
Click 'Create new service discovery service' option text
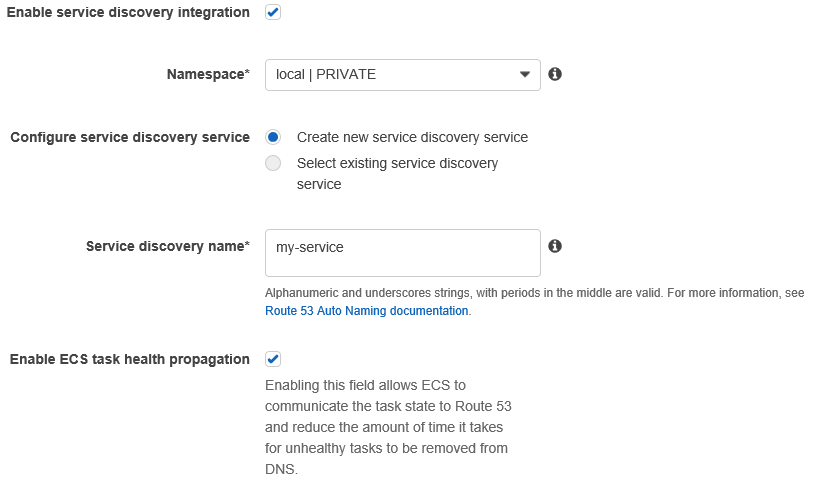[412, 137]
